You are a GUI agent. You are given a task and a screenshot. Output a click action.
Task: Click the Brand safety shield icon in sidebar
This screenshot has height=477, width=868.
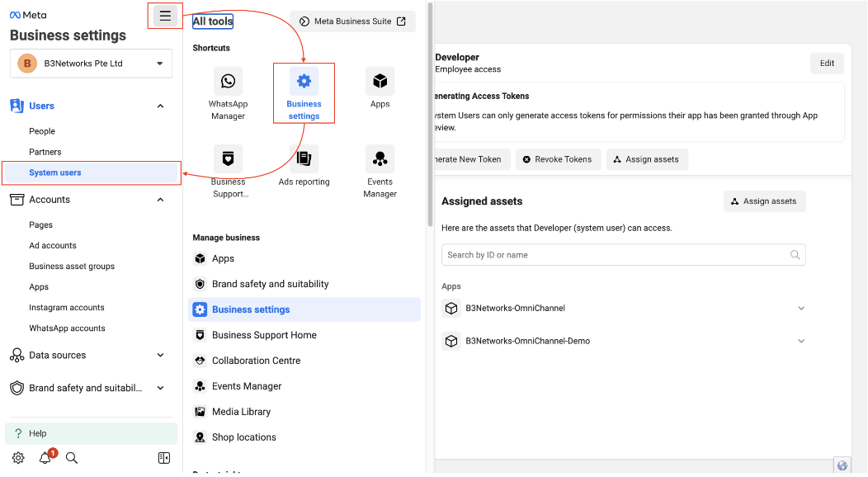click(x=17, y=388)
